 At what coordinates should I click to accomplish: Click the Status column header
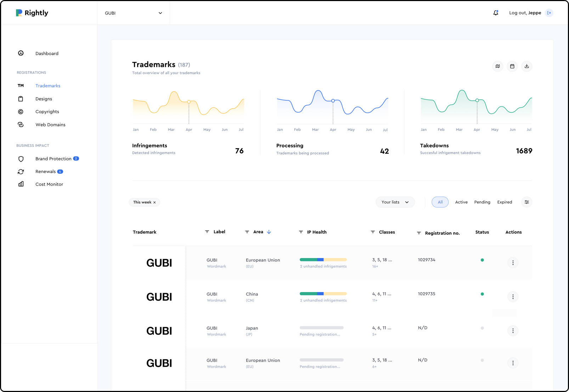coord(482,232)
